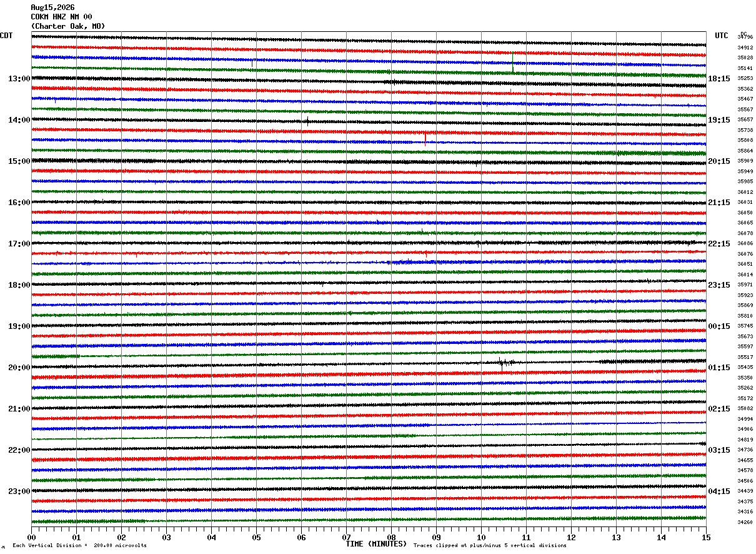Screen dimensions: 756x554
Task: Click the 18:00 CDT time label
Action: 19,285
